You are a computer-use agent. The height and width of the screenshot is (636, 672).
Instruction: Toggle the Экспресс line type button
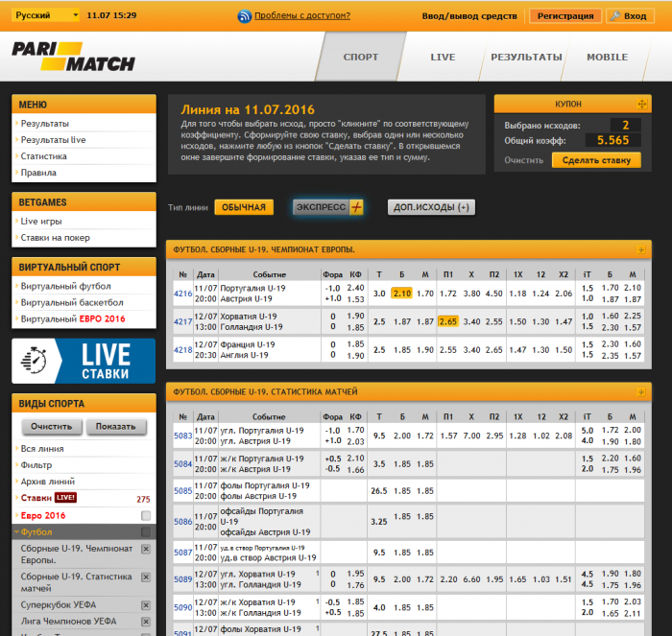point(329,207)
